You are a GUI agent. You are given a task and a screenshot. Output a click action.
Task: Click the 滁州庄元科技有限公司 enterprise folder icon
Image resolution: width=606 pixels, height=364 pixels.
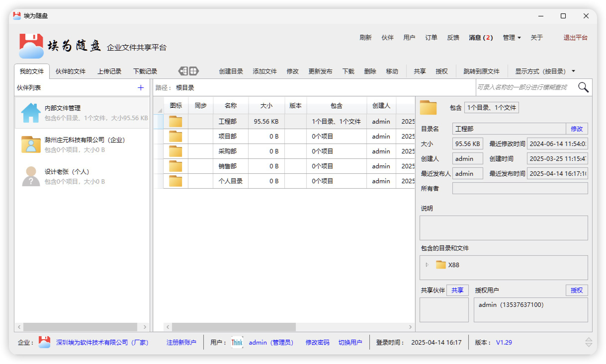[31, 145]
